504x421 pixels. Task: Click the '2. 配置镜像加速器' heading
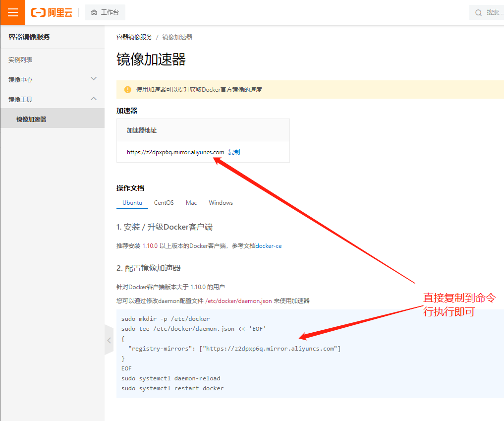coord(149,268)
